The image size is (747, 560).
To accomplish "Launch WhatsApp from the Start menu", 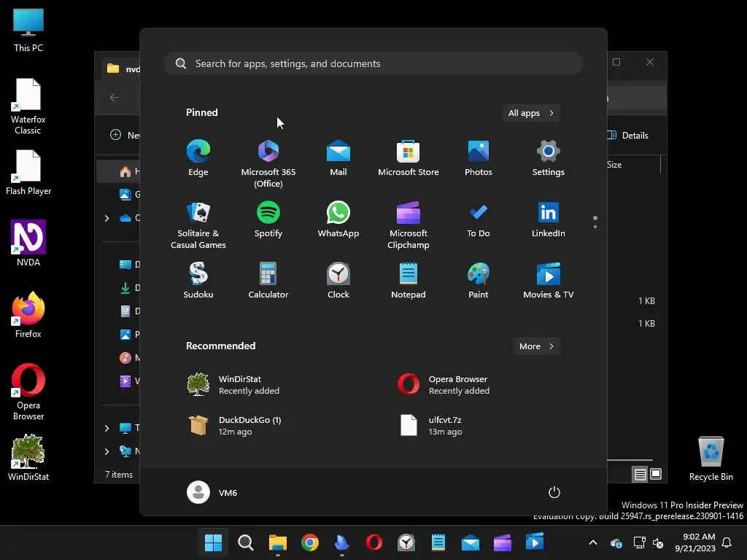I will (338, 219).
